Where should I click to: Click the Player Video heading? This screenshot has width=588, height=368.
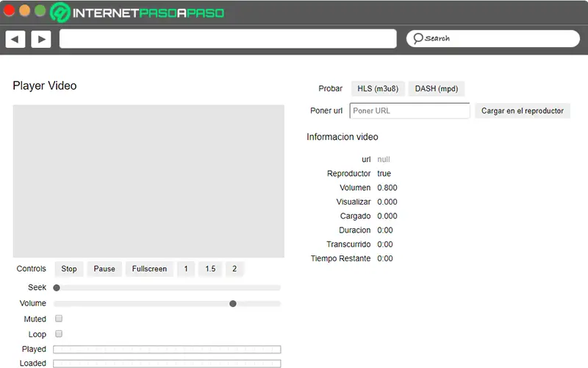click(45, 85)
